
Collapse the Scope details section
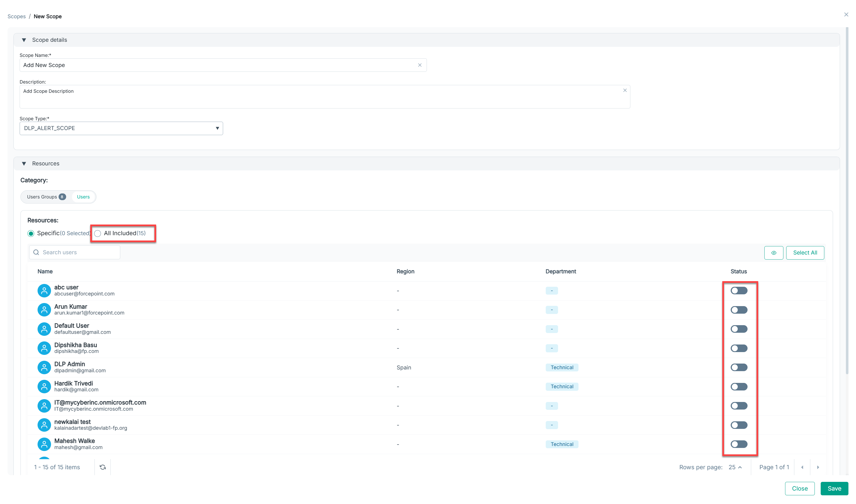point(24,40)
